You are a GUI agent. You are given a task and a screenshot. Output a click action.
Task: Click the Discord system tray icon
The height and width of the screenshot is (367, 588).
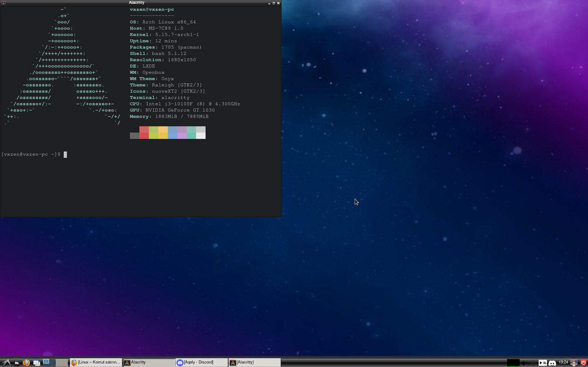(552, 363)
